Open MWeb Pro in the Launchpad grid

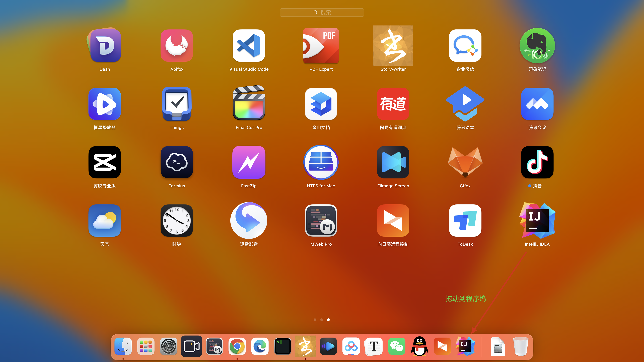tap(321, 220)
